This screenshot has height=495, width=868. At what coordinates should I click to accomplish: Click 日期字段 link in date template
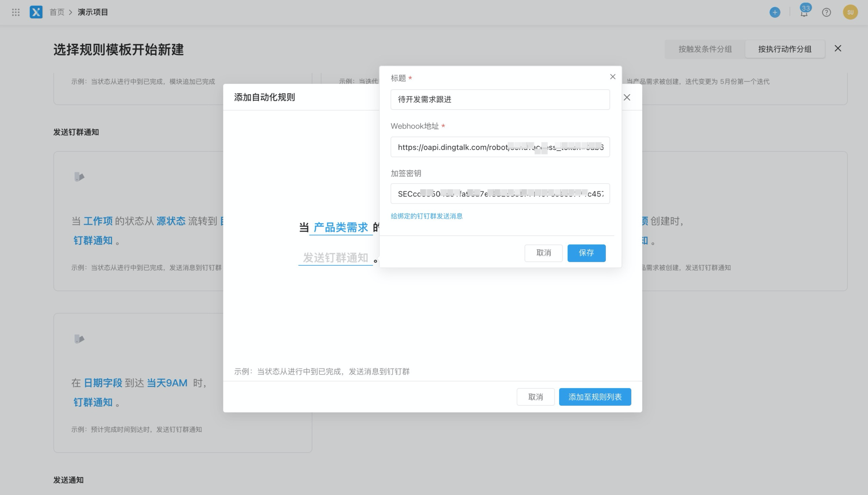(x=103, y=383)
